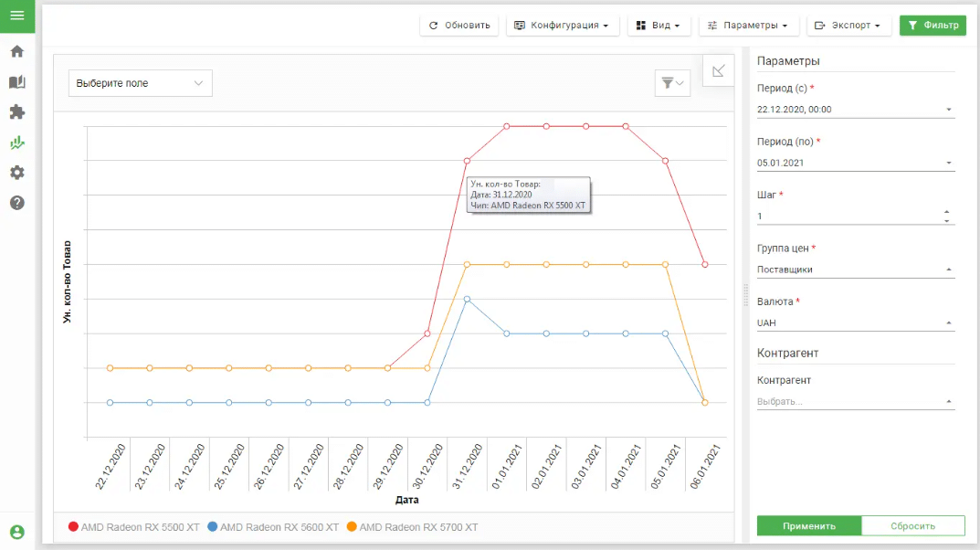980x550 pixels.
Task: Open the help question mark icon
Action: 17,203
